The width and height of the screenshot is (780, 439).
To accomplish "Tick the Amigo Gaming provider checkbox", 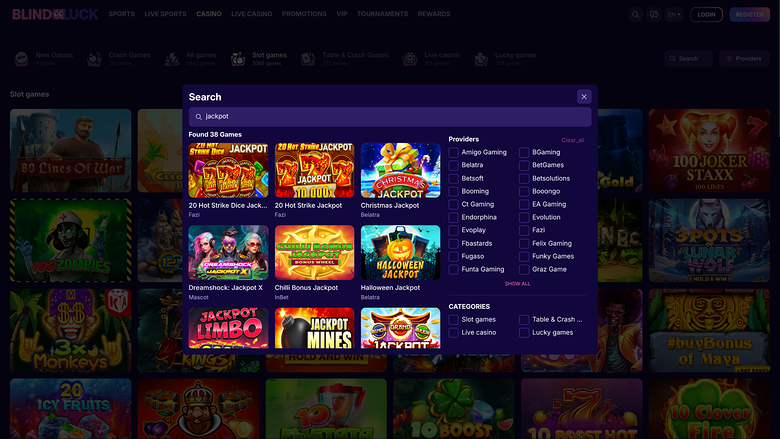I will [453, 152].
